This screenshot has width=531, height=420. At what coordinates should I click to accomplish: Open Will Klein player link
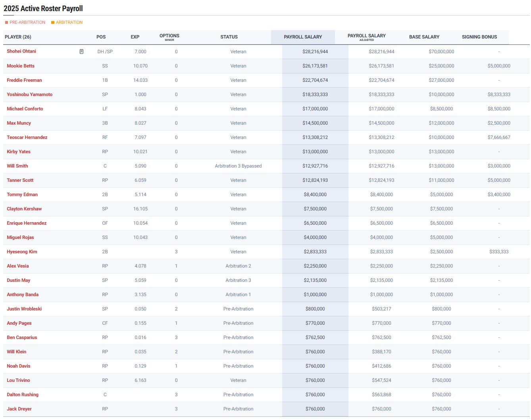pyautogui.click(x=17, y=352)
